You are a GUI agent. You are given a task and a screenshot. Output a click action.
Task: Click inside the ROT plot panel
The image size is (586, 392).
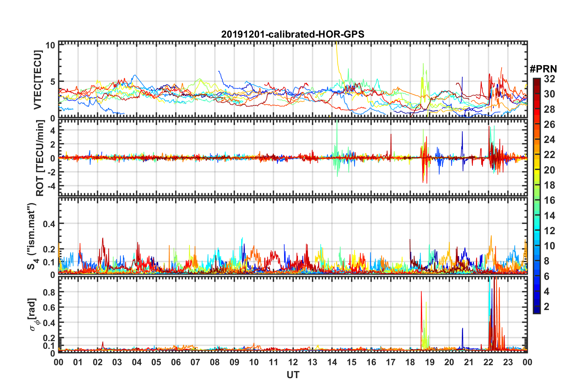[x=293, y=158]
